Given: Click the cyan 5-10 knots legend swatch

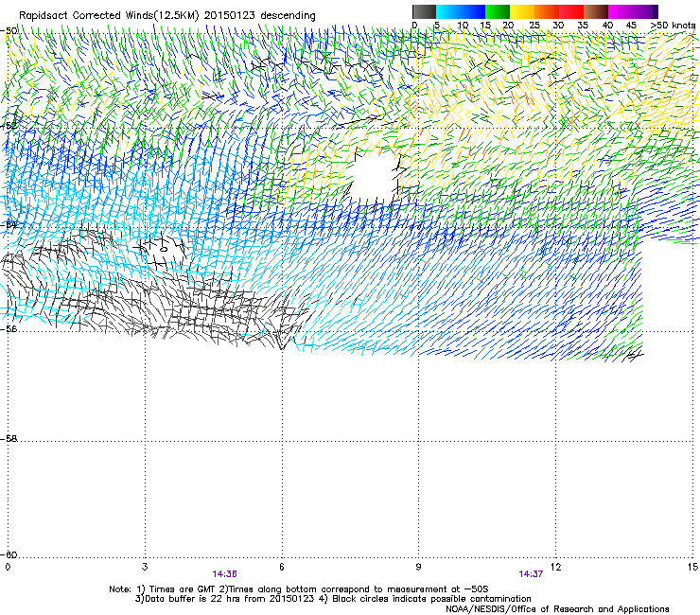Looking at the screenshot, I should point(448,11).
